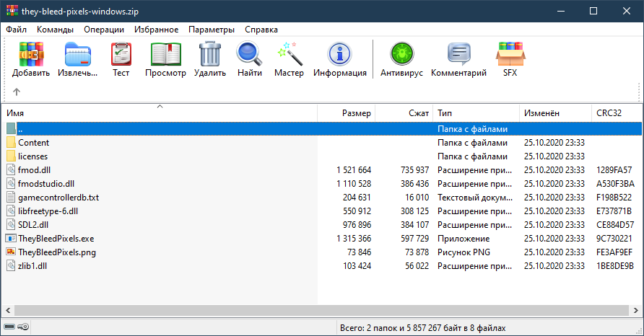Click size value 1 521 664
Image resolution: width=644 pixels, height=336 pixels.
point(354,170)
